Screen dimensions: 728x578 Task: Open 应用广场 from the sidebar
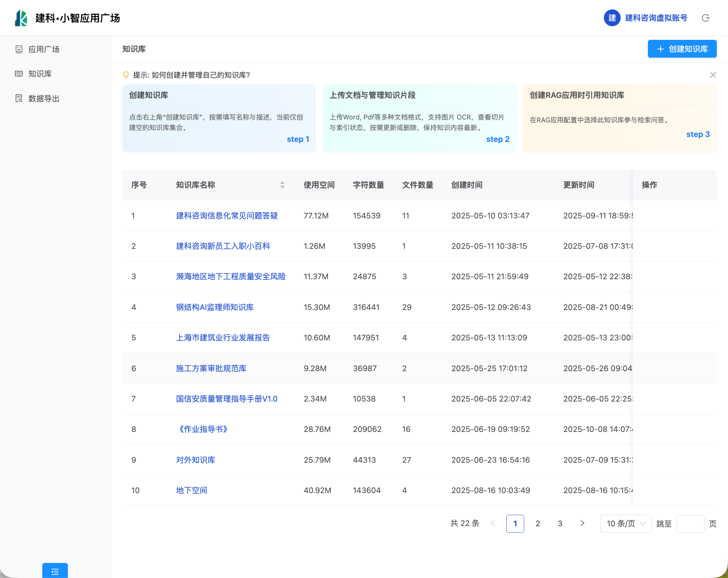pos(44,49)
